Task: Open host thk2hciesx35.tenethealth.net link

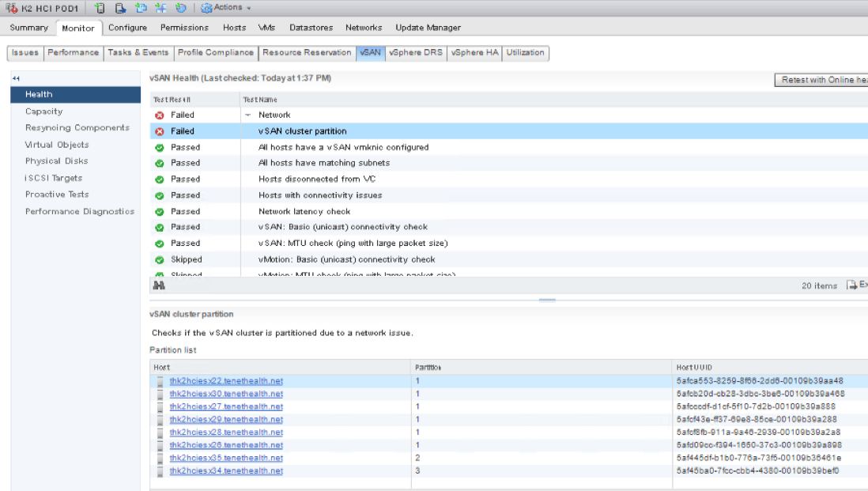Action: tap(226, 458)
